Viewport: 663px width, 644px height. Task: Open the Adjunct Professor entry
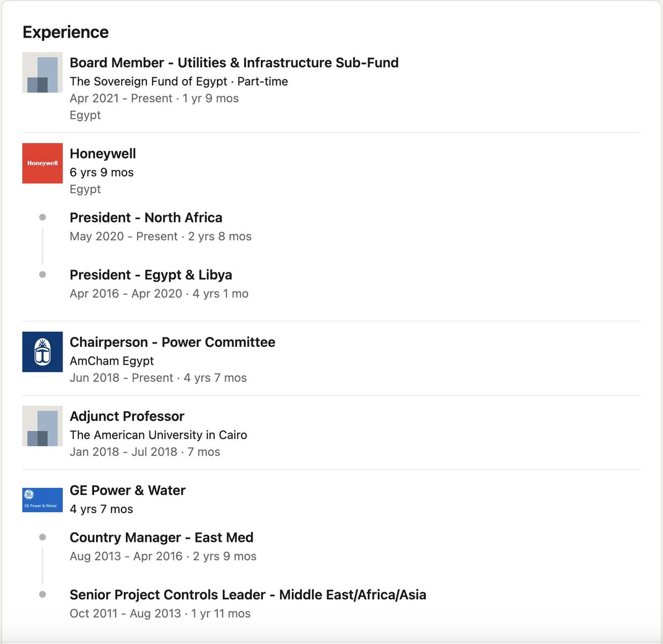pyautogui.click(x=127, y=416)
